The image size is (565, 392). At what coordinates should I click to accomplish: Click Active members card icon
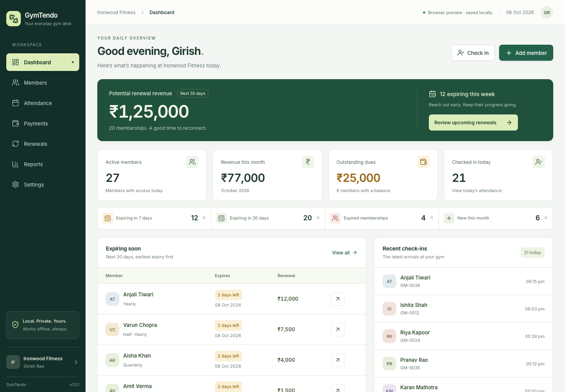click(x=192, y=162)
